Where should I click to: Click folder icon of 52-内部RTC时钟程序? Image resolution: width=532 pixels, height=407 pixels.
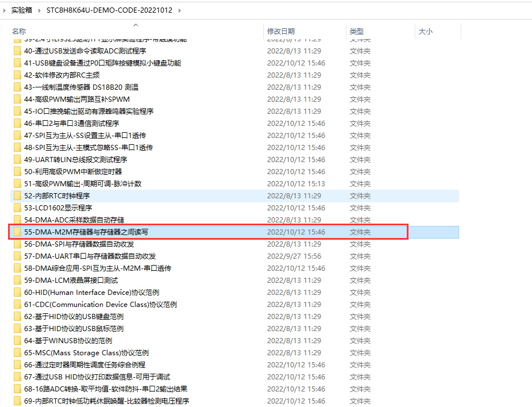coord(17,196)
